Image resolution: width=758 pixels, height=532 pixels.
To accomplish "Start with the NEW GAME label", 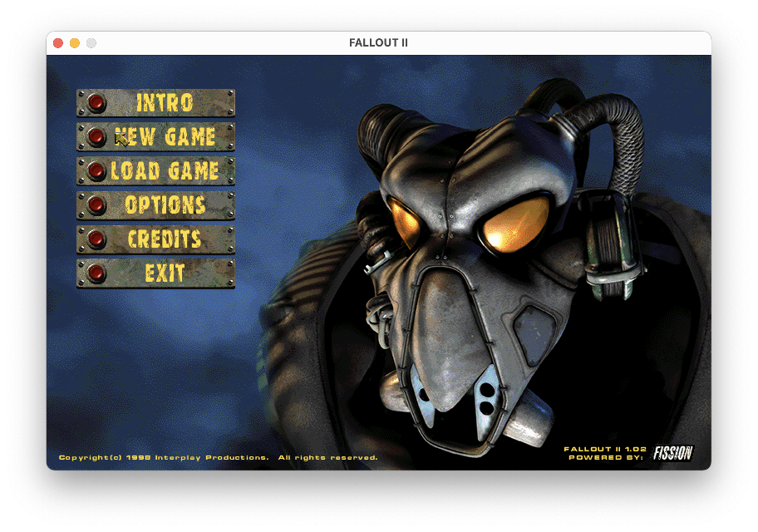I will pyautogui.click(x=165, y=137).
